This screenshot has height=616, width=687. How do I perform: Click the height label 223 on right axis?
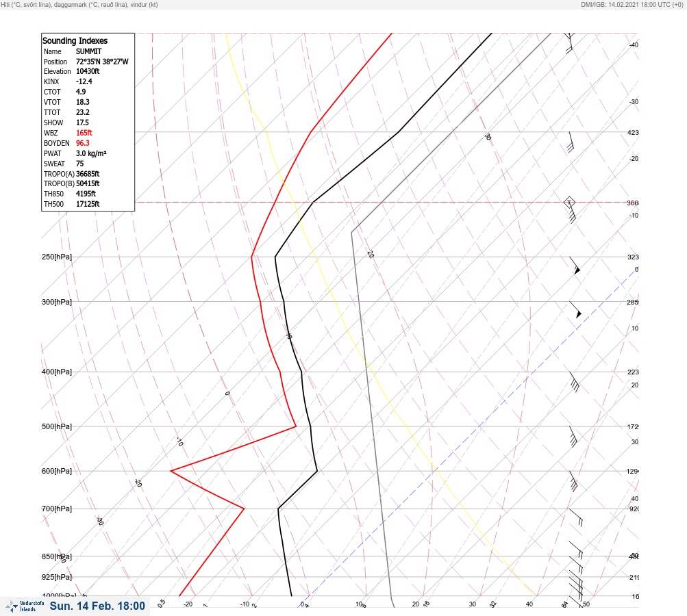(633, 372)
